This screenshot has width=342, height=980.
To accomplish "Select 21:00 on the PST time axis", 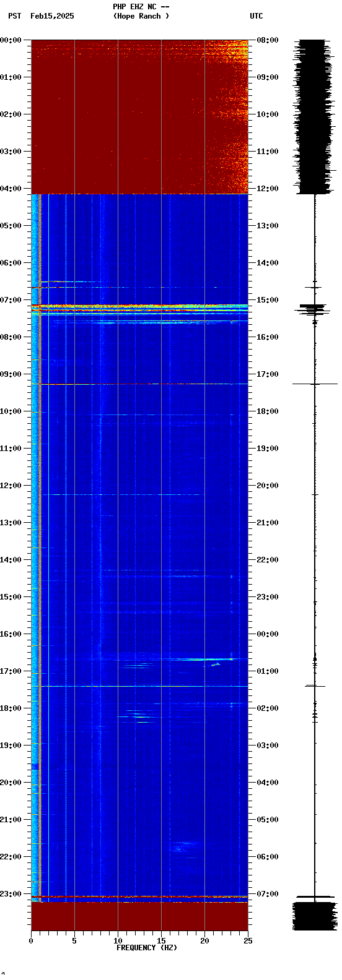I will [11, 819].
